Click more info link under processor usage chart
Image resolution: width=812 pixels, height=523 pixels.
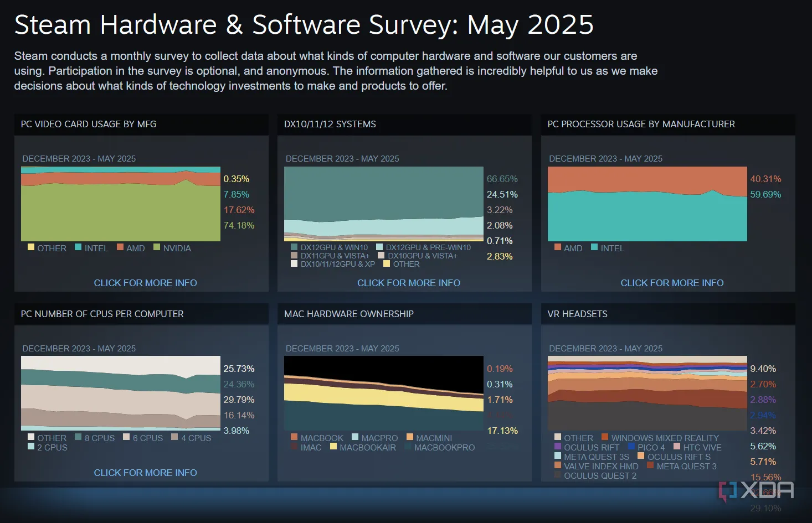pos(671,283)
